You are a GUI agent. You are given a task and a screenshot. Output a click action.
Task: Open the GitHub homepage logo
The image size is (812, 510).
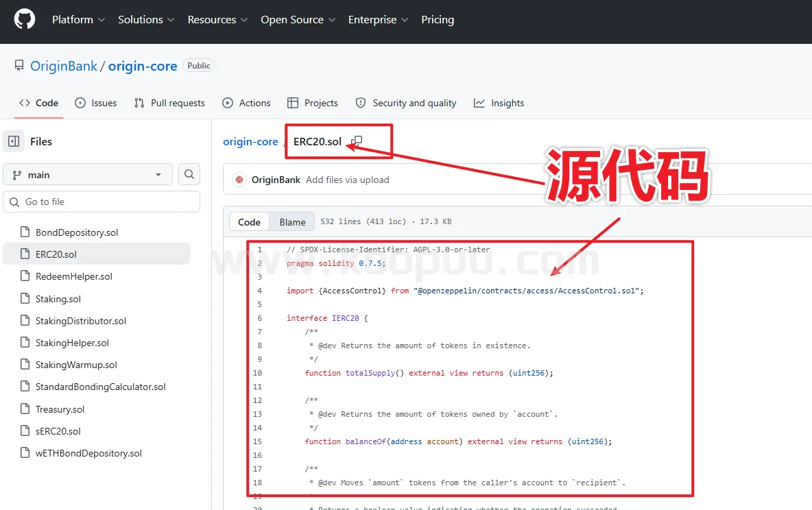click(x=24, y=20)
